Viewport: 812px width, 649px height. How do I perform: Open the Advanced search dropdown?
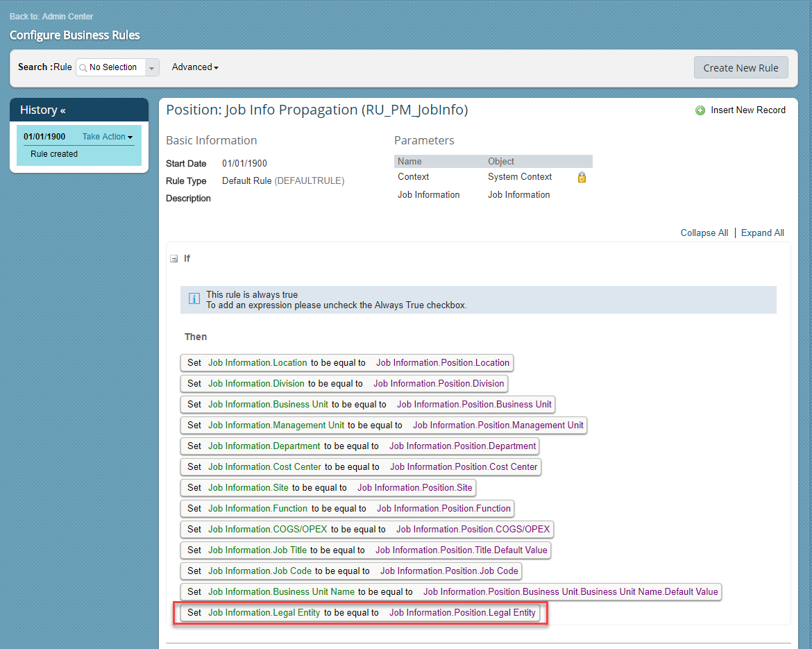[195, 67]
